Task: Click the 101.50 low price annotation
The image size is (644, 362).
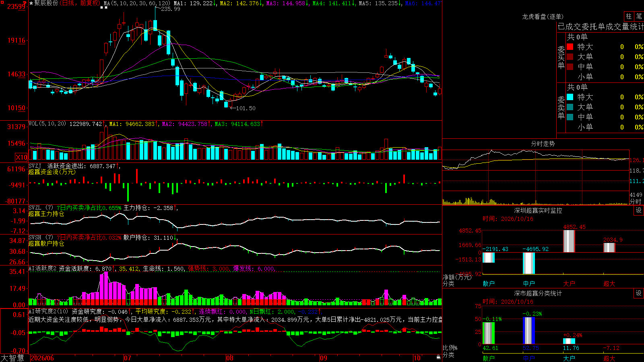Action: pyautogui.click(x=246, y=108)
